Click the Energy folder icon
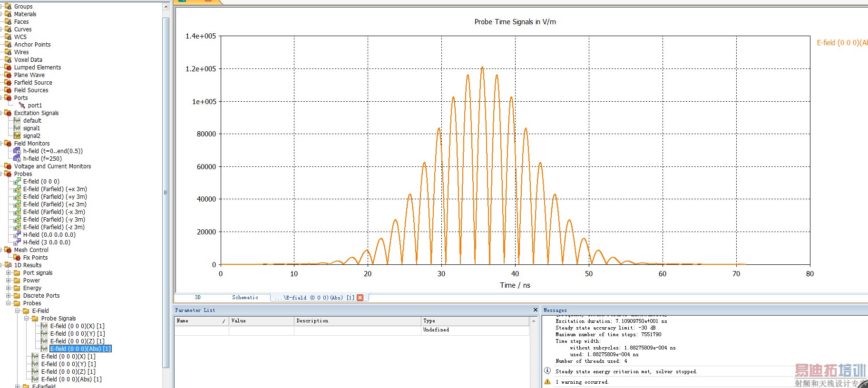Viewport: 868px width, 388px height. (x=17, y=288)
